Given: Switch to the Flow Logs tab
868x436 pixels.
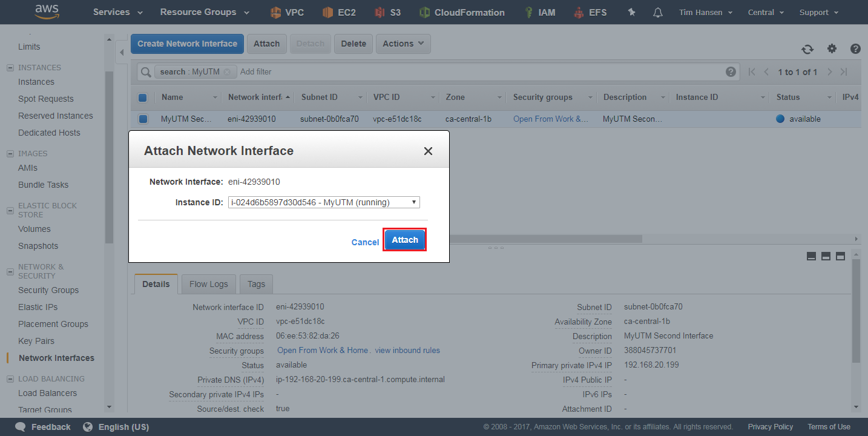Looking at the screenshot, I should tap(208, 283).
